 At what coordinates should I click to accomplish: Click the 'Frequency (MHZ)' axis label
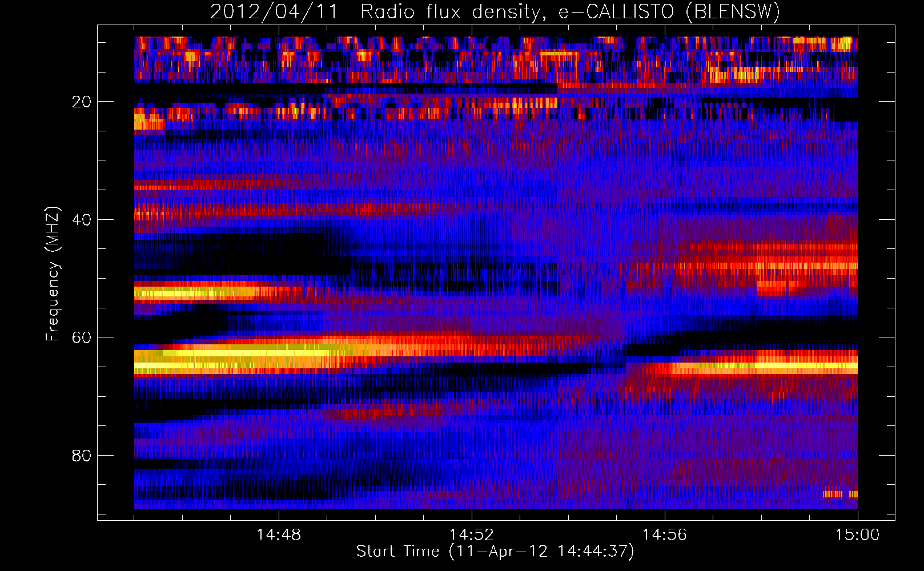click(x=52, y=274)
